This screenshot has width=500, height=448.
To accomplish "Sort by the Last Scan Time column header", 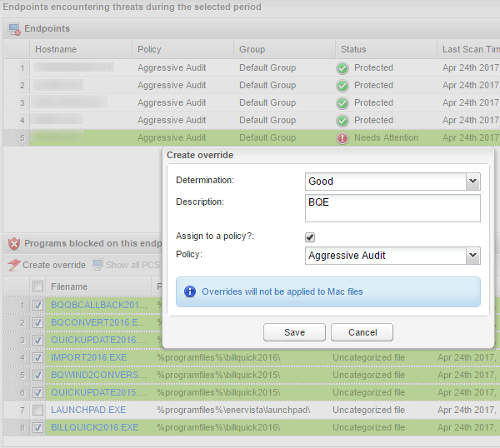I will [x=468, y=49].
